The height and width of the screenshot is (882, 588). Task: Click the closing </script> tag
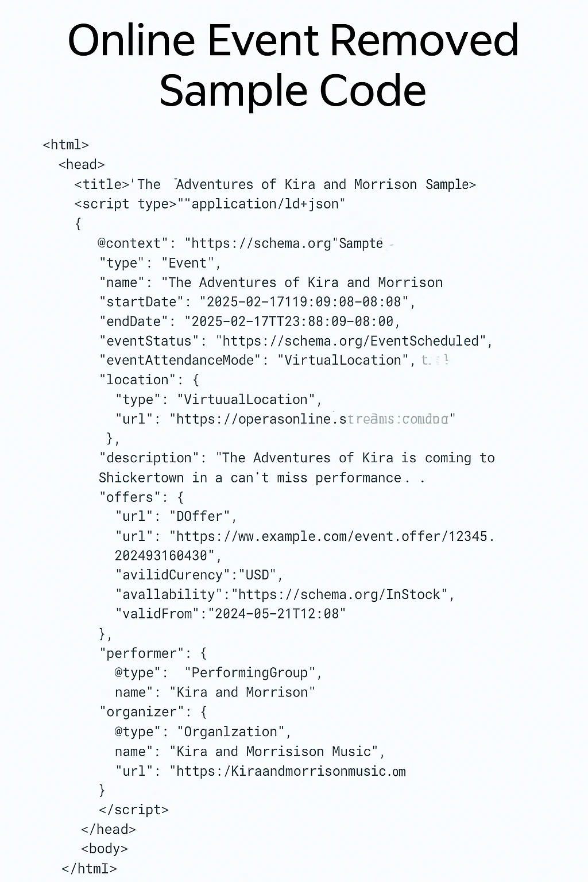134,810
